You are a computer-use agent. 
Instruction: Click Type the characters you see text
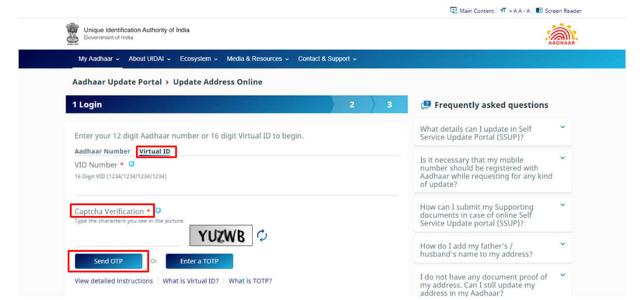point(129,221)
